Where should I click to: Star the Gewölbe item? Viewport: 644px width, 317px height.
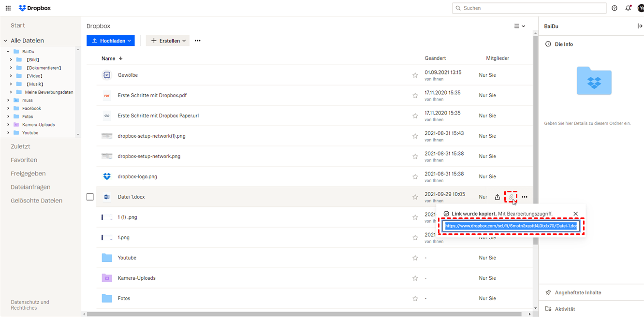pyautogui.click(x=415, y=75)
